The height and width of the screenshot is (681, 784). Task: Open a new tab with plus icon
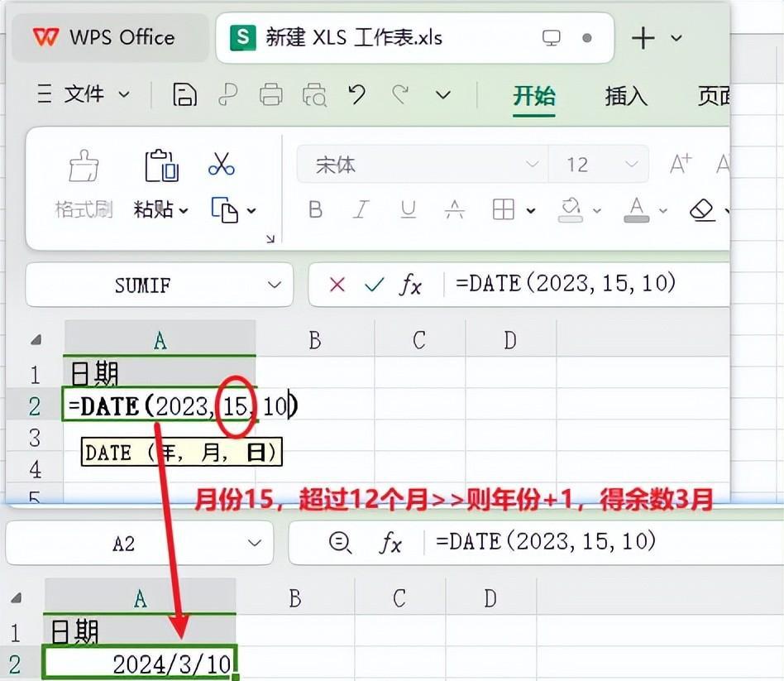pos(643,38)
